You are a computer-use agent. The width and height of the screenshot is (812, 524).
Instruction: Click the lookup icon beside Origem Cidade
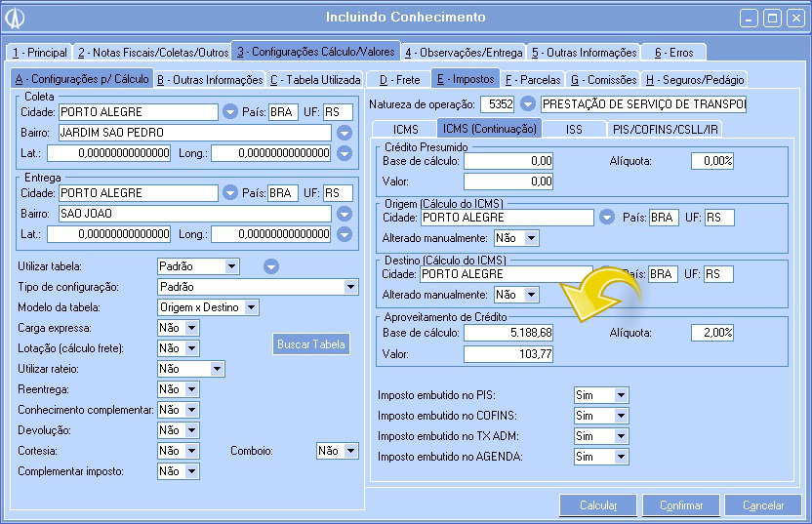pyautogui.click(x=607, y=218)
